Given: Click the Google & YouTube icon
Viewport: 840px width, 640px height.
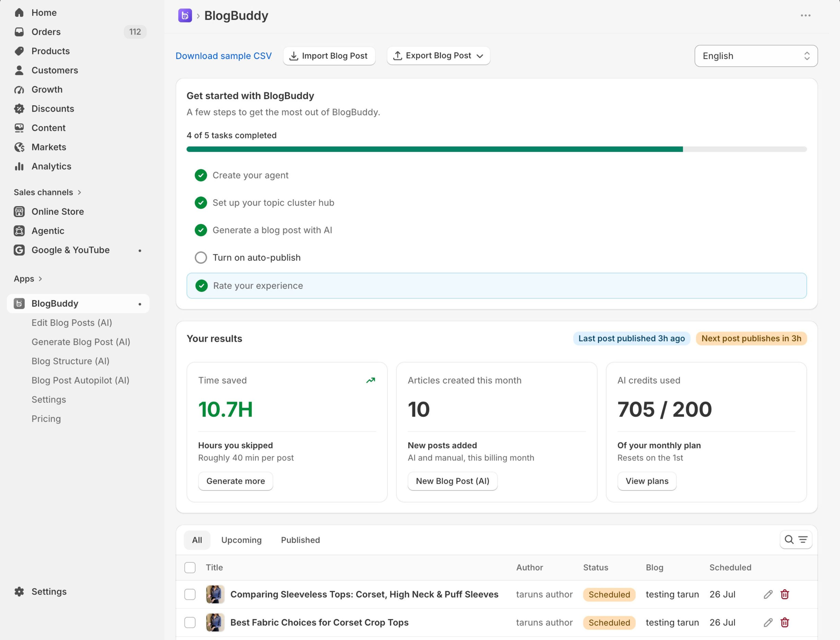Looking at the screenshot, I should click(x=19, y=250).
